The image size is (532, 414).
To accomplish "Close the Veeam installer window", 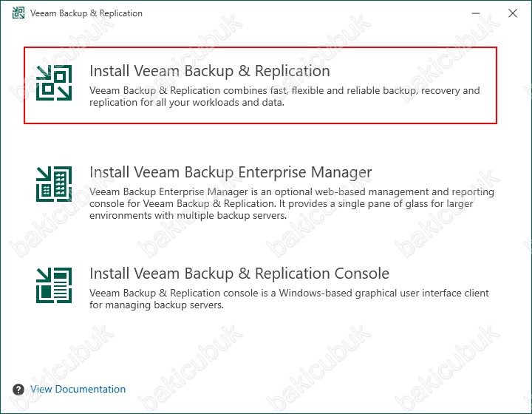I will point(513,13).
